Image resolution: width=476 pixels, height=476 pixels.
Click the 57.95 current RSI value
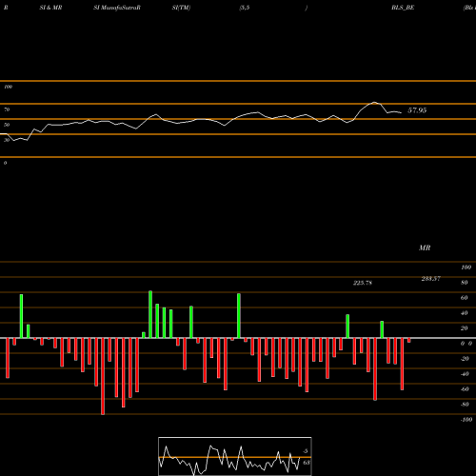417,110
